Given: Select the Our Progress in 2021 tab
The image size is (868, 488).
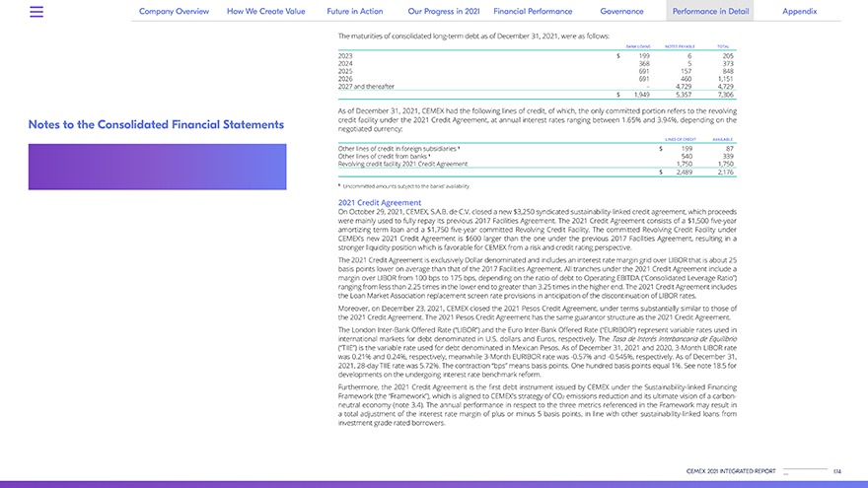Looking at the screenshot, I should click(x=443, y=12).
